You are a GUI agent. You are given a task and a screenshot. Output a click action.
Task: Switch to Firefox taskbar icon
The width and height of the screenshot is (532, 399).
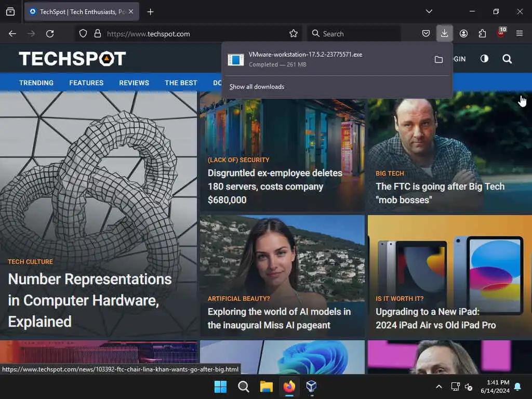click(289, 387)
